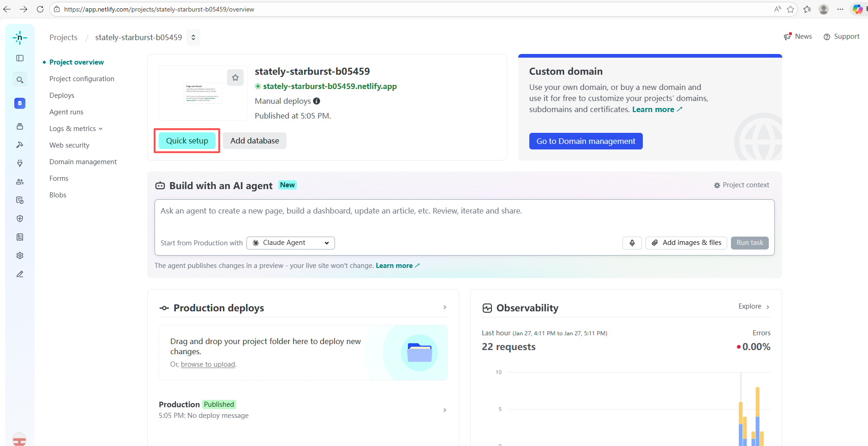Click the folder drop zone illustration
Image resolution: width=868 pixels, height=446 pixels.
pos(419,353)
